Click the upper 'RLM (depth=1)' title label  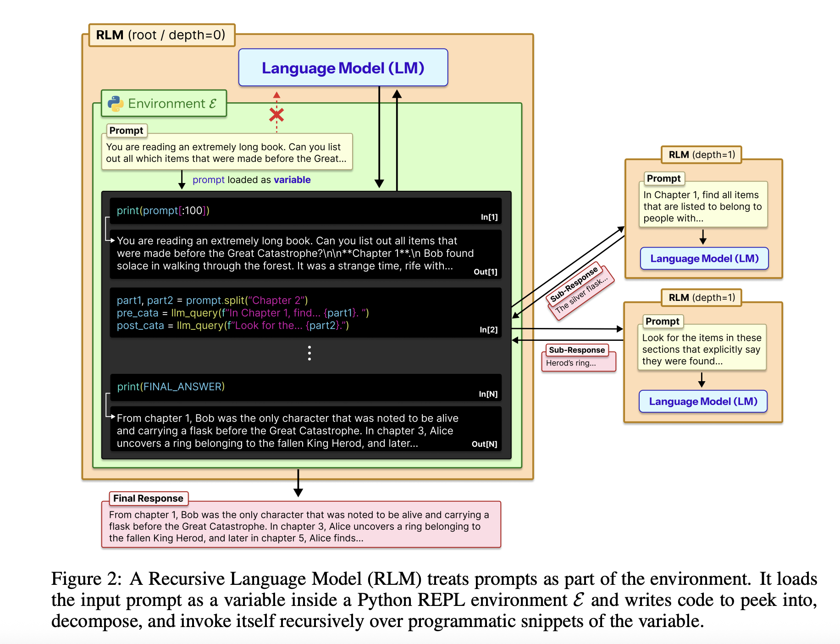tap(702, 155)
